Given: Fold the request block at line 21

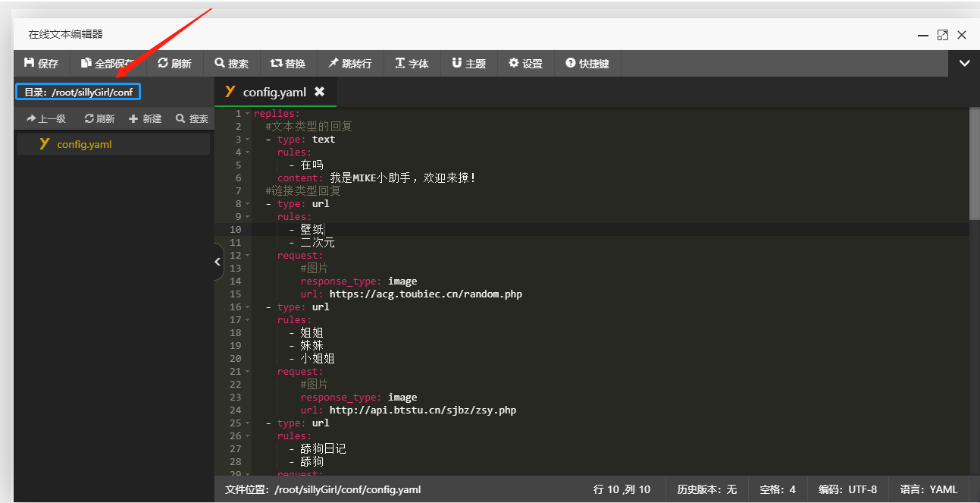Looking at the screenshot, I should 247,372.
